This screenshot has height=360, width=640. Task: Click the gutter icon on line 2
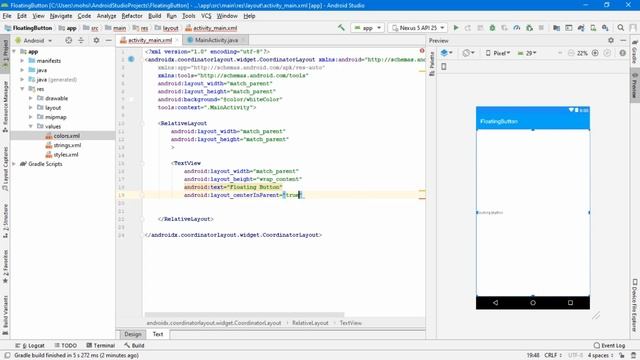click(x=131, y=59)
